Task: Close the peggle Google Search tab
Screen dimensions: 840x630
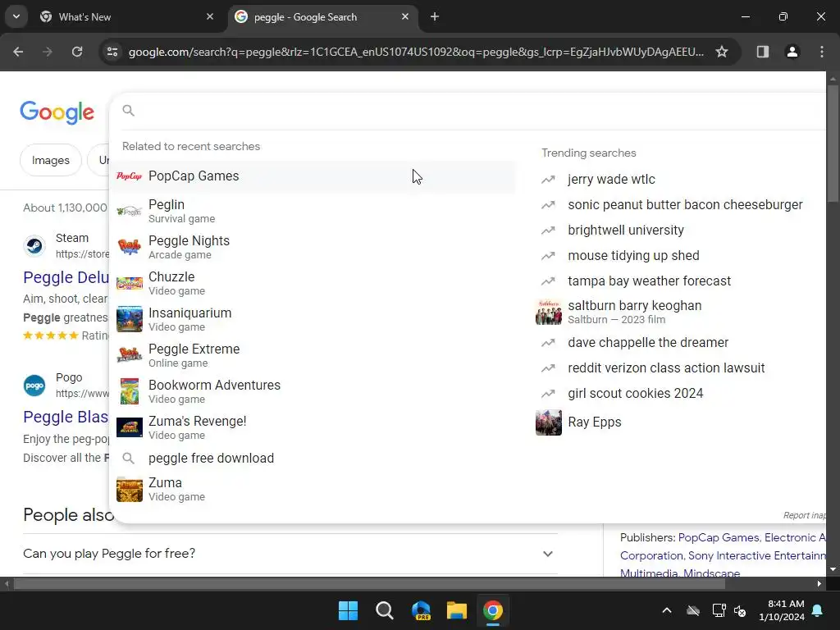Action: pyautogui.click(x=405, y=16)
